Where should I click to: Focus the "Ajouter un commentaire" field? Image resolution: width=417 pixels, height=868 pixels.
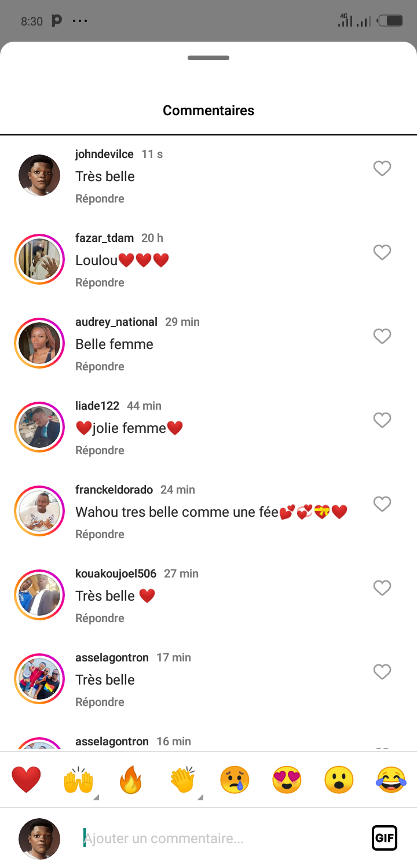pos(220,838)
